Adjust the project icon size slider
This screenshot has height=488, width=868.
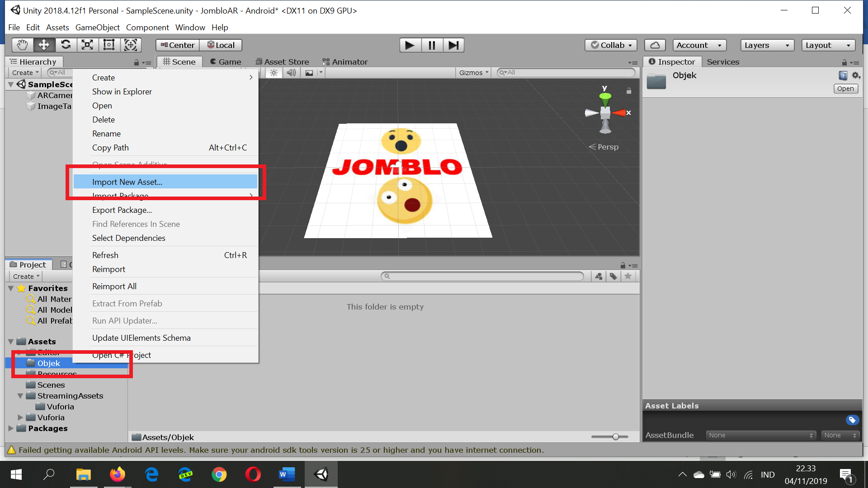(x=615, y=437)
